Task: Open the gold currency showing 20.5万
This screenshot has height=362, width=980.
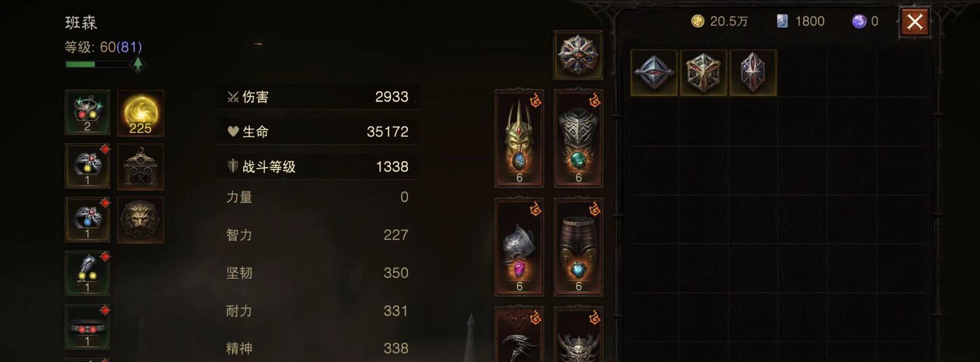Action: 720,21
